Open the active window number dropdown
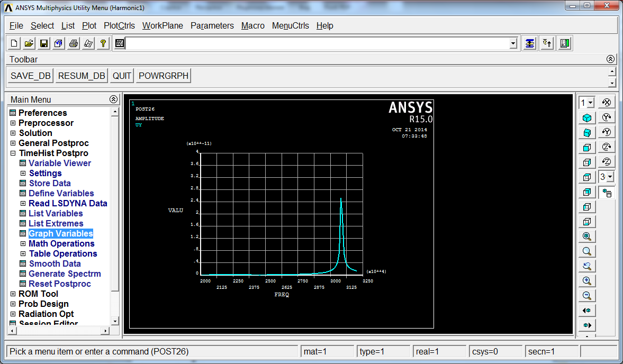This screenshot has width=623, height=364. click(587, 103)
